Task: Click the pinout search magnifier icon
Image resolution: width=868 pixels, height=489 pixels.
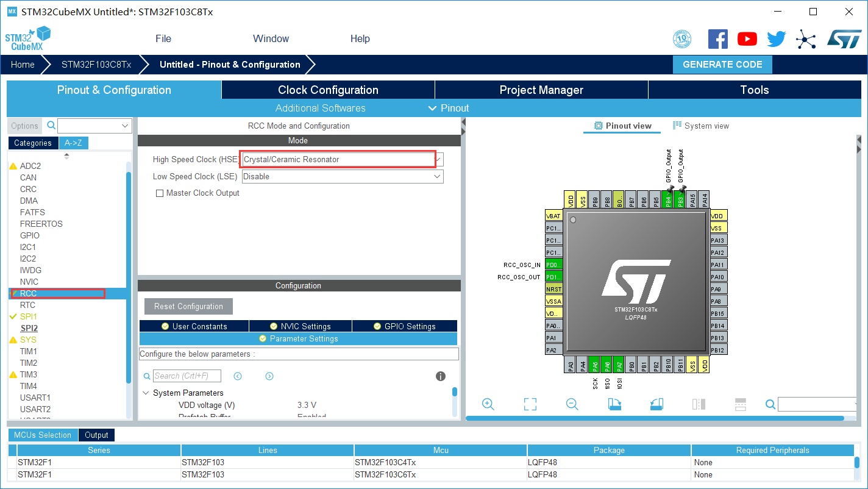Action: (770, 404)
